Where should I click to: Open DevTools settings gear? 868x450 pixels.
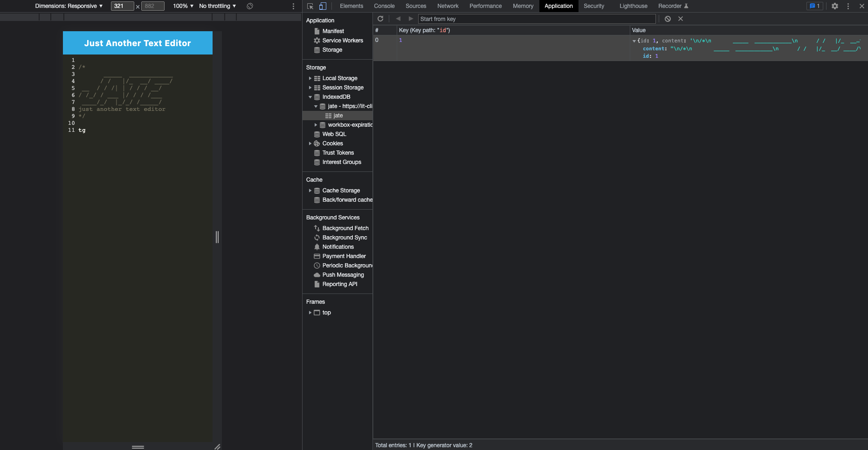click(835, 6)
